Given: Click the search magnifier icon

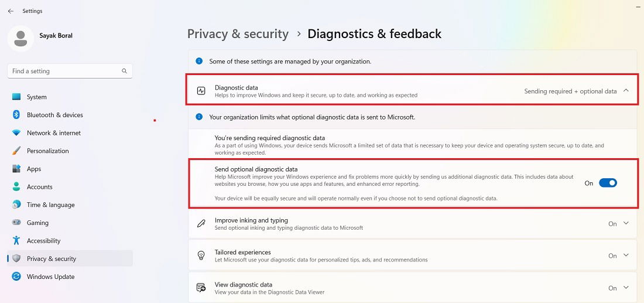Looking at the screenshot, I should click(125, 71).
